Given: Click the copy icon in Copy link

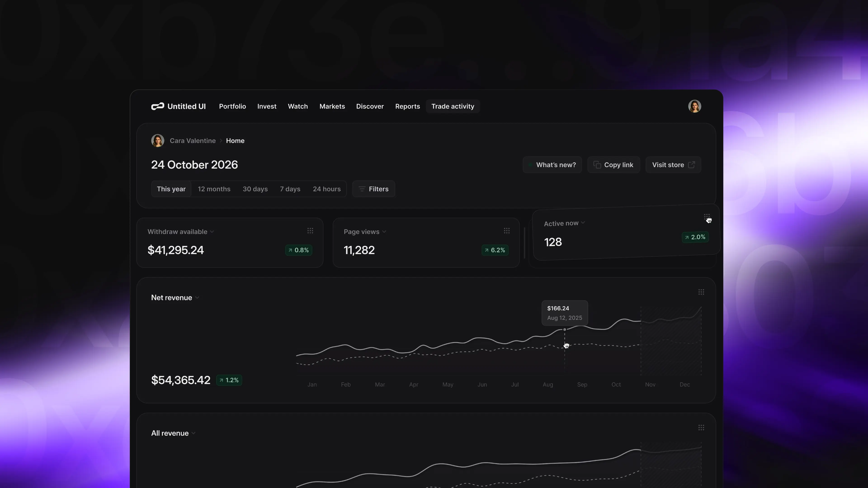Looking at the screenshot, I should click(597, 165).
